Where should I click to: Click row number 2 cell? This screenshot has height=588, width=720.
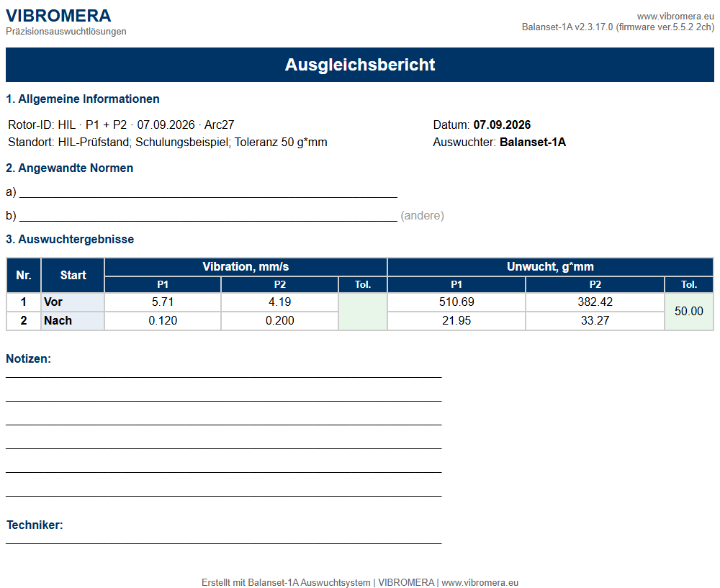click(x=24, y=321)
